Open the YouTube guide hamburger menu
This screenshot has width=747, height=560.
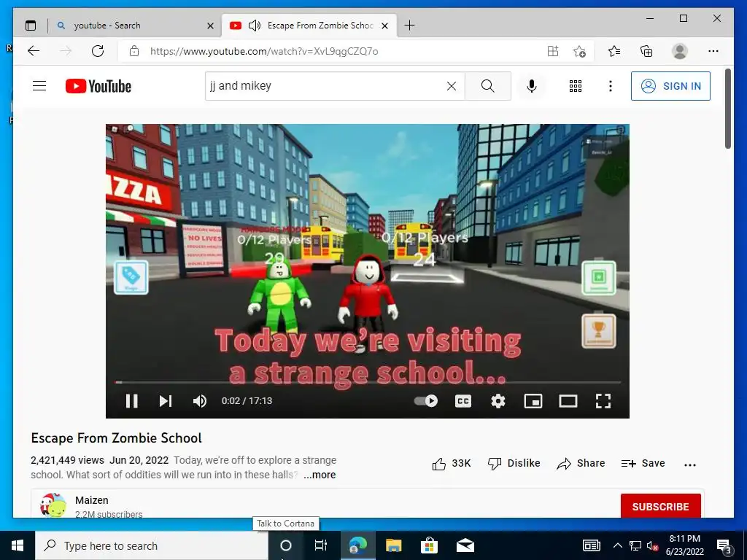click(x=39, y=86)
